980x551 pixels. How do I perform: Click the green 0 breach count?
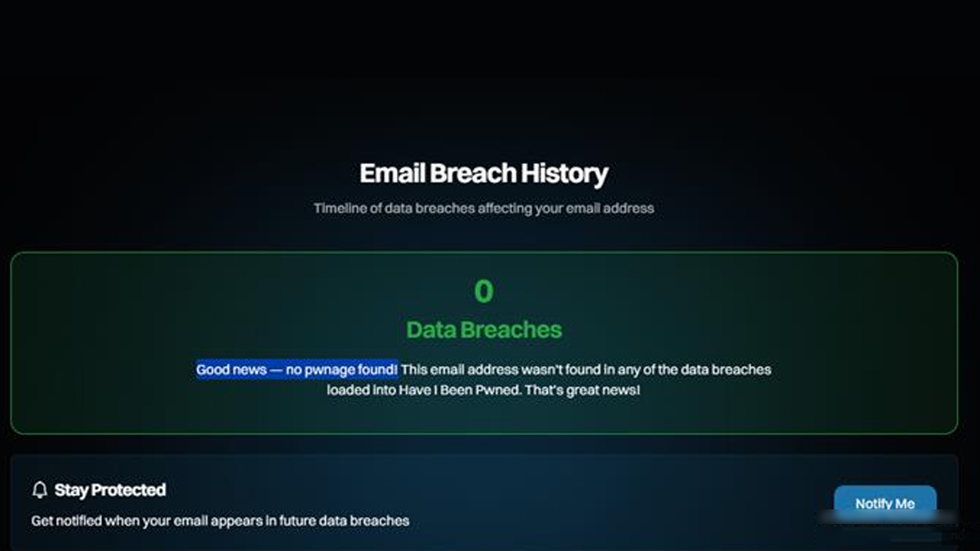tap(483, 291)
